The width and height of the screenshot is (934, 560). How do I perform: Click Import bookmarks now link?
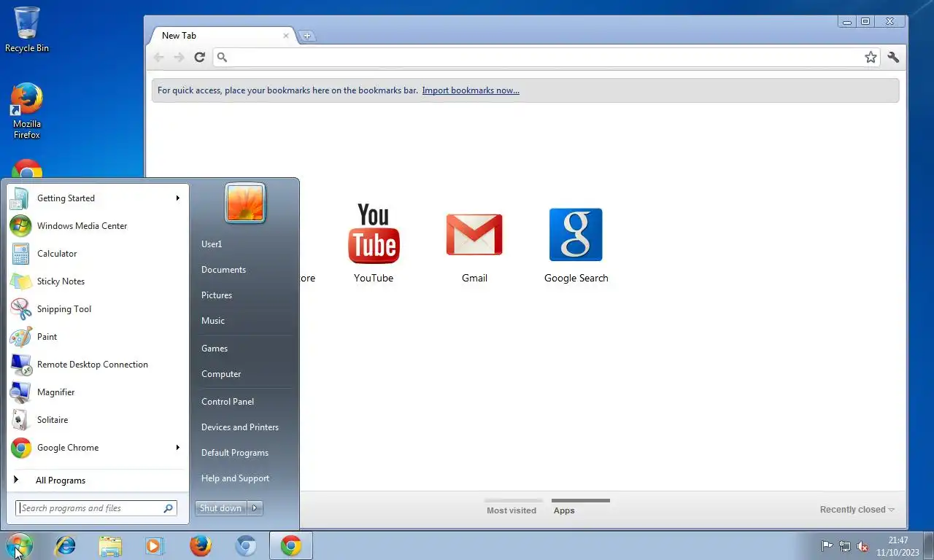pos(471,90)
